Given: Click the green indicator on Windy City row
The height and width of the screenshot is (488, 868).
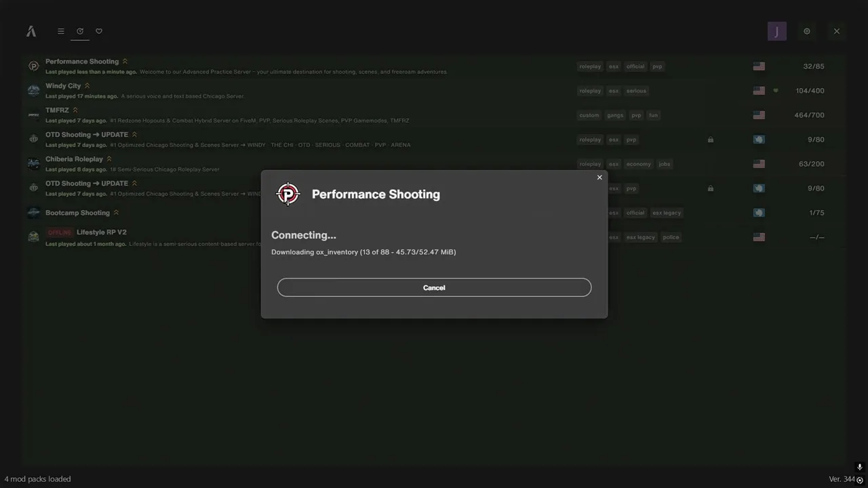Looking at the screenshot, I should click(776, 90).
